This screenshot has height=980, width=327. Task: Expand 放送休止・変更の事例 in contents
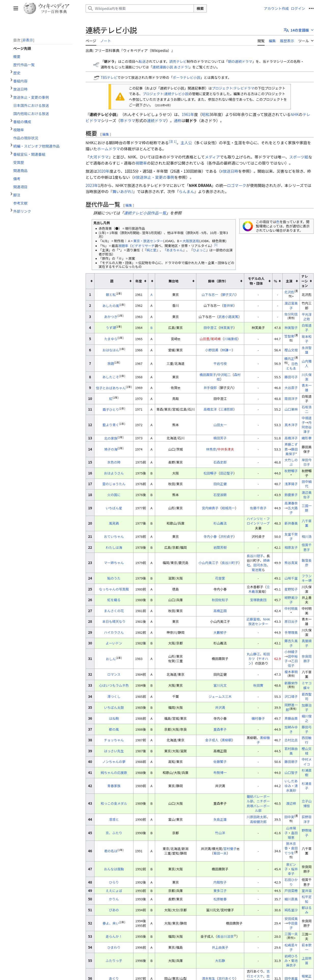pos(11,97)
